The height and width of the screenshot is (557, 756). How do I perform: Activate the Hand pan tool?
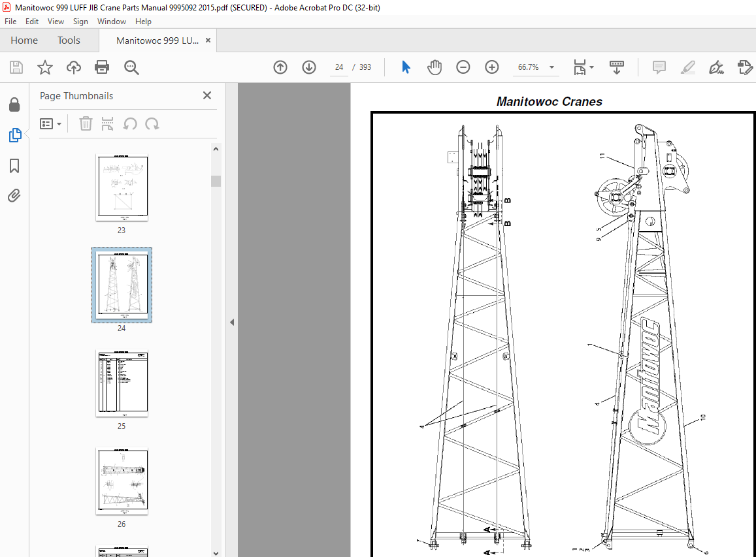tap(435, 67)
